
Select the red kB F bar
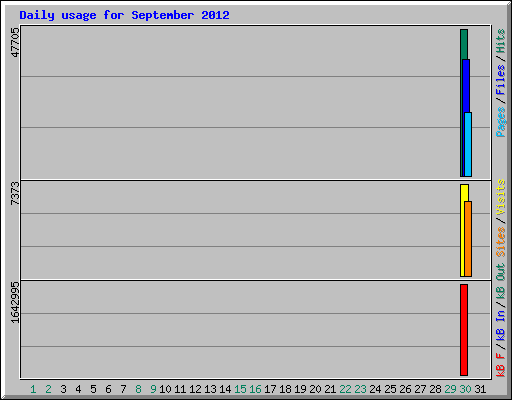[464, 330]
